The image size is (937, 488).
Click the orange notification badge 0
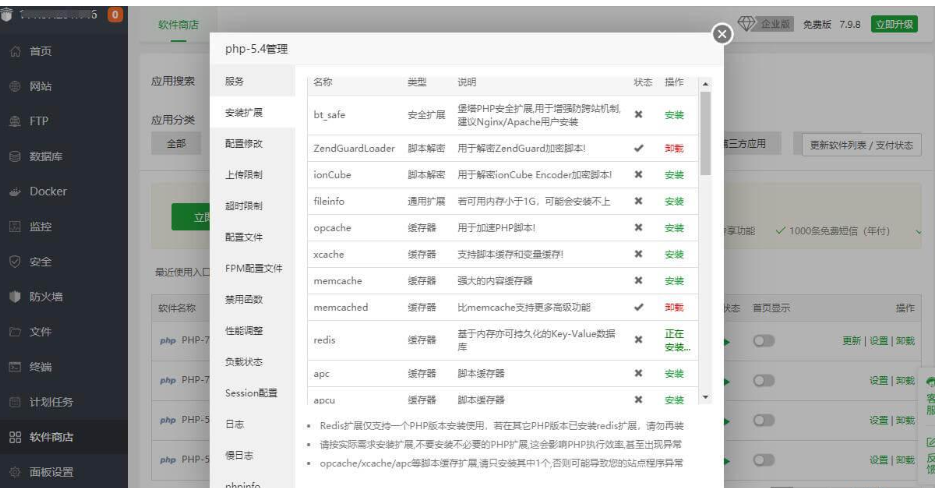(115, 14)
